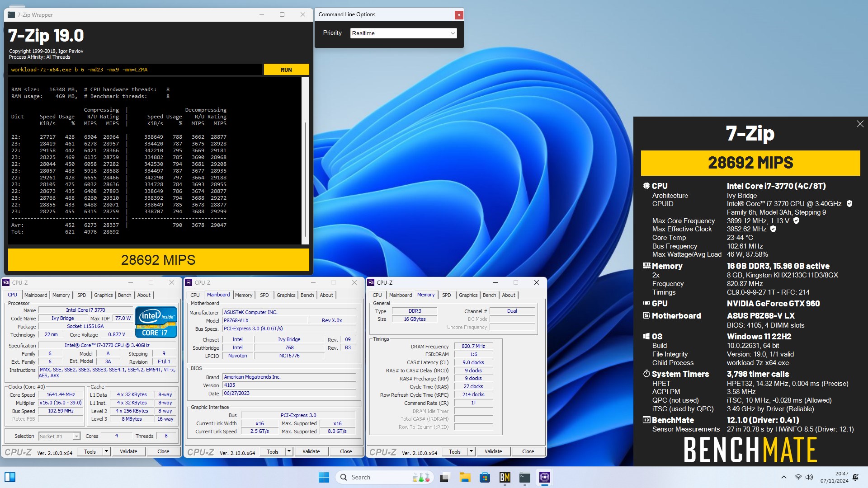Click the OS Windows icon in BenchMate panel
Screen dimensions: 868x488
coord(646,336)
